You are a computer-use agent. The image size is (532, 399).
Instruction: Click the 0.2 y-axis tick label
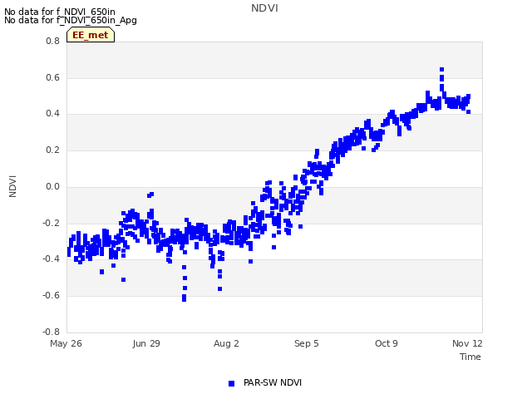[x=52, y=150]
